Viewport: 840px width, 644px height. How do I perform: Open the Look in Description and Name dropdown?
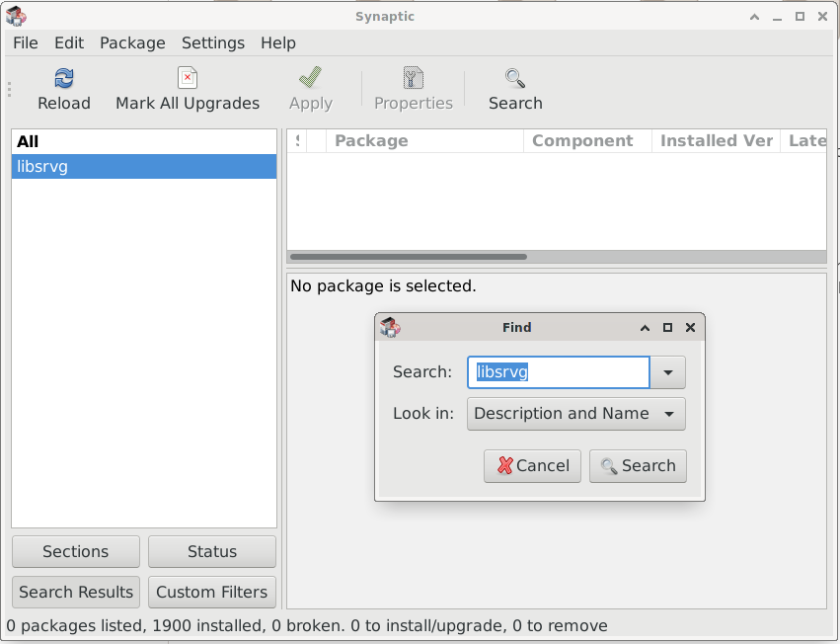click(576, 414)
